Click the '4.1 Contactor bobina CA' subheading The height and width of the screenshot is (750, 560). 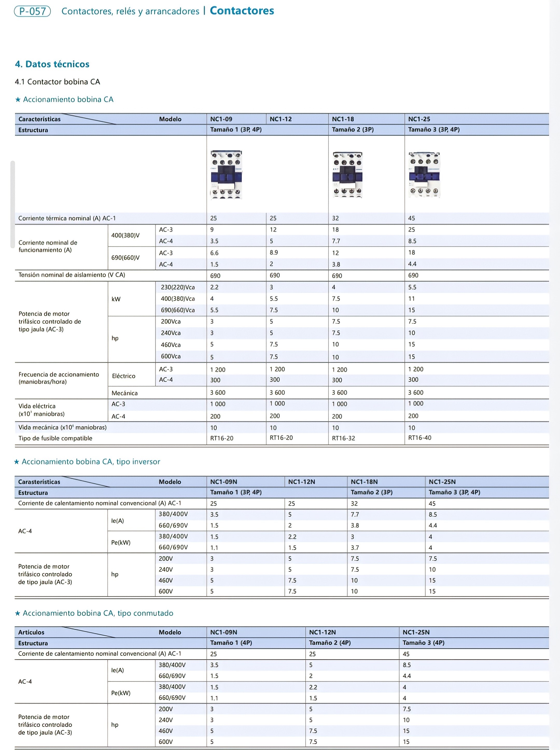tap(57, 82)
